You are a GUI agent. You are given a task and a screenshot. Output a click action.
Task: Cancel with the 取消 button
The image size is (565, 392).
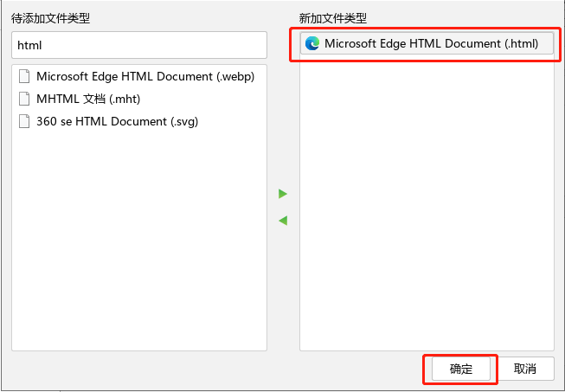pos(524,369)
